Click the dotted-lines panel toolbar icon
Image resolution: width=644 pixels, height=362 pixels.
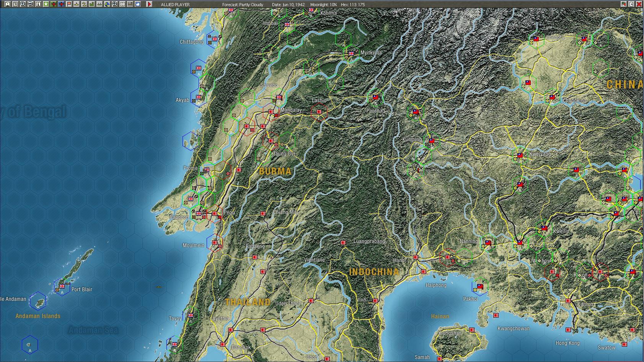(130, 4)
